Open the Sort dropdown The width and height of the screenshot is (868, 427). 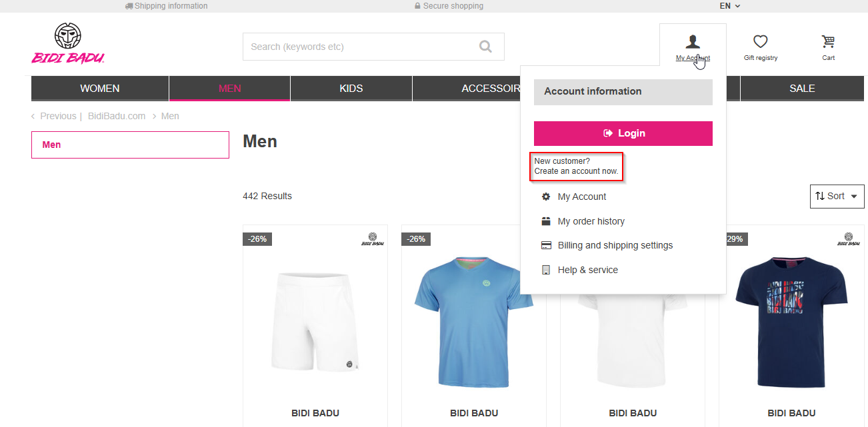click(837, 196)
